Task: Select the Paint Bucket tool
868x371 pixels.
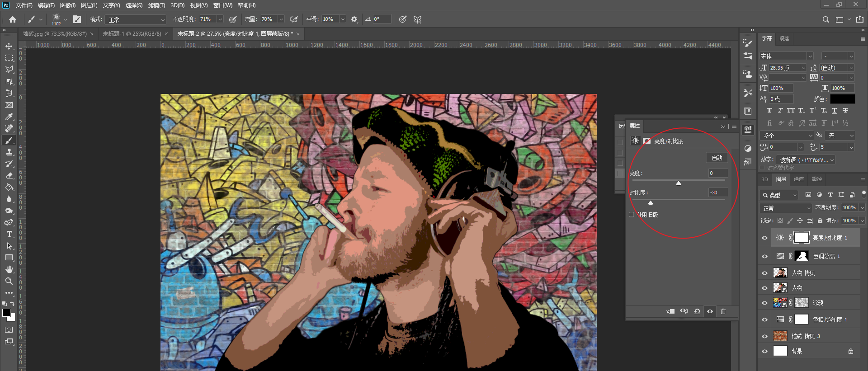Action: (9, 187)
